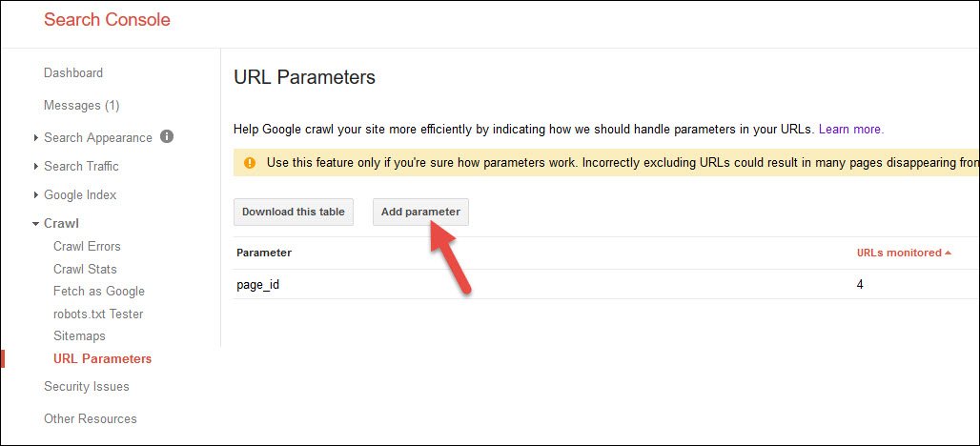Click the Add parameter button
Screen dimensions: 980x446
(420, 212)
